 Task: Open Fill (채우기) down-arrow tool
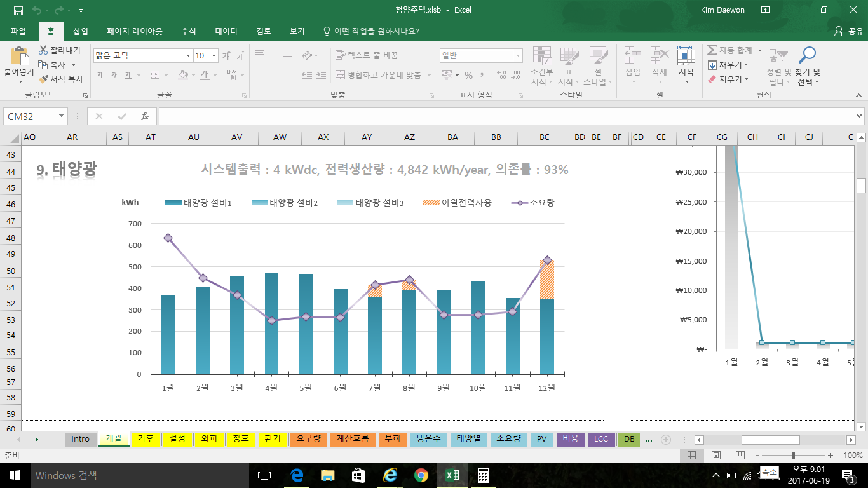click(712, 65)
